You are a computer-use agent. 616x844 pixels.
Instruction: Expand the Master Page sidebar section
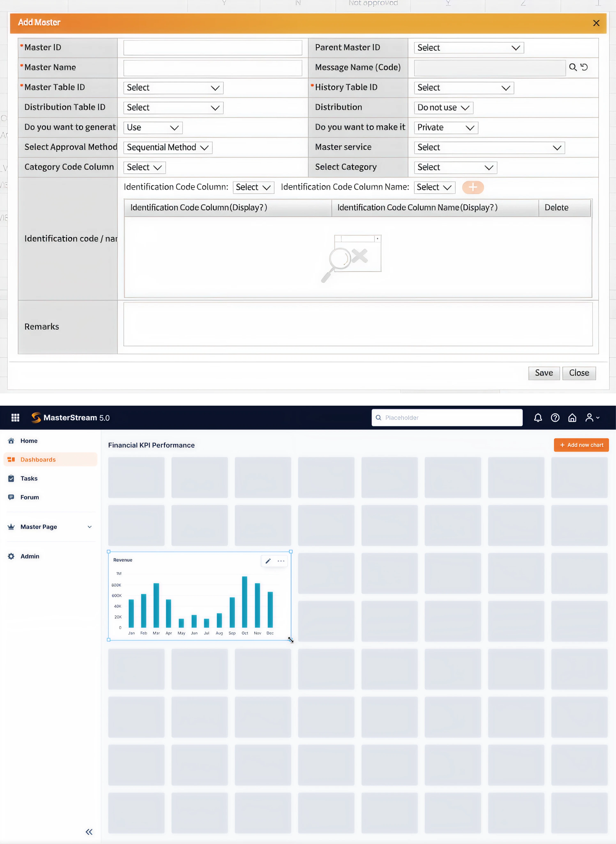coord(89,527)
